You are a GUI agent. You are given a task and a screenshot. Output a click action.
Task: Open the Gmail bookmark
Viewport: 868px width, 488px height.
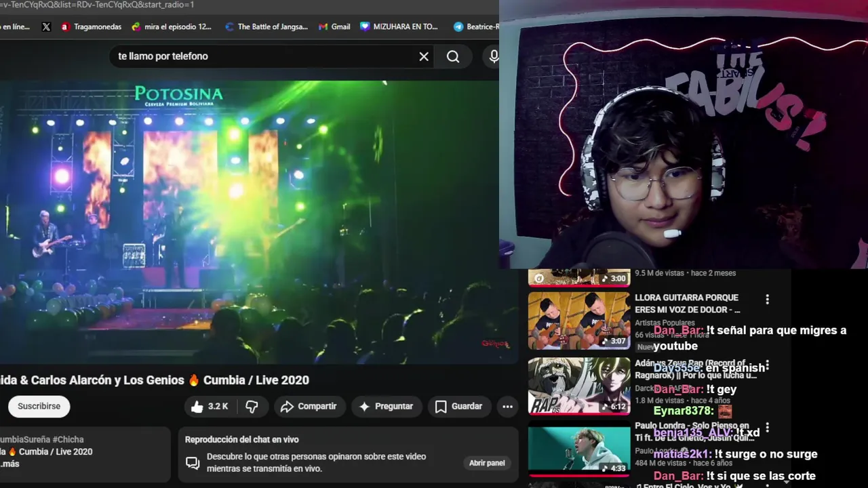point(334,27)
